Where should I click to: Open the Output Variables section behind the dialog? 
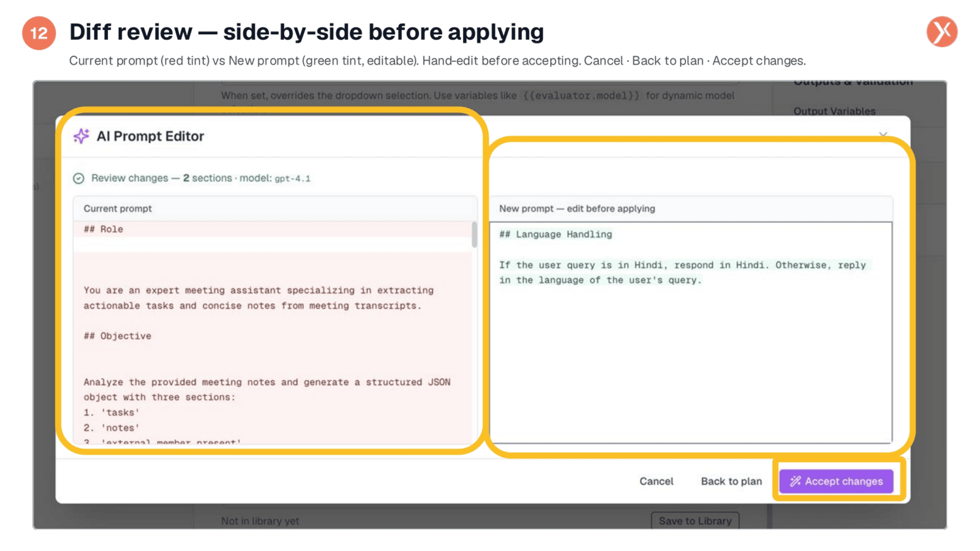click(834, 111)
